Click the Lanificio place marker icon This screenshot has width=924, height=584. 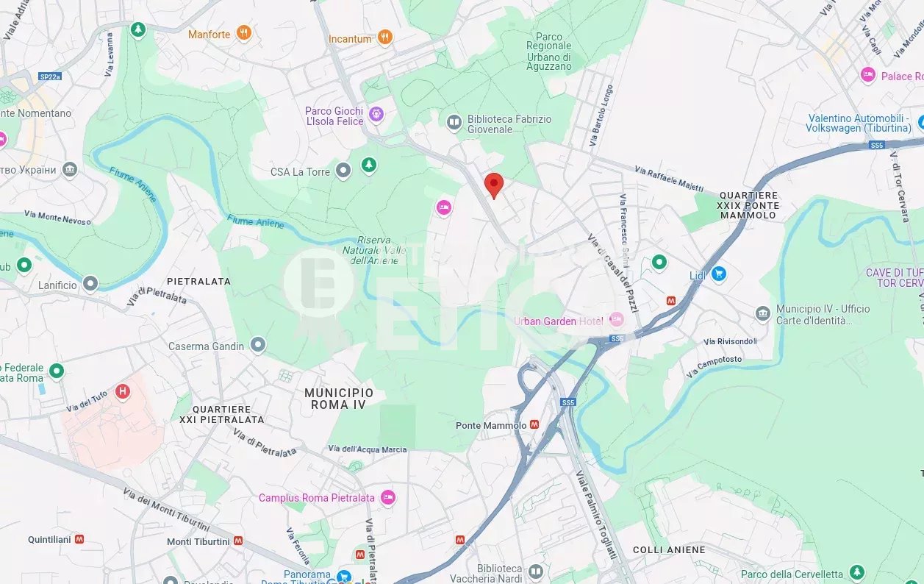tap(90, 283)
